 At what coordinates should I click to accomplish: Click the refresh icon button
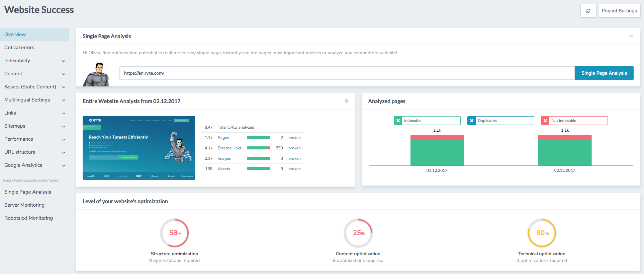point(588,11)
